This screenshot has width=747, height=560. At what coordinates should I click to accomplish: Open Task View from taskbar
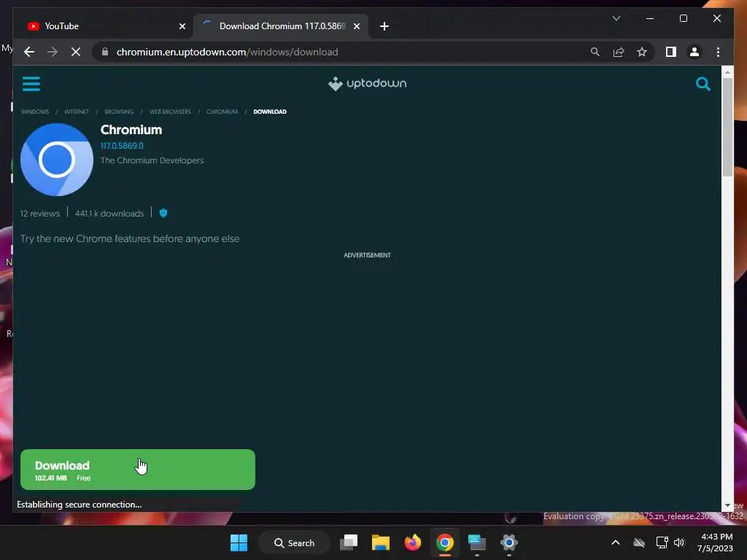pos(349,542)
